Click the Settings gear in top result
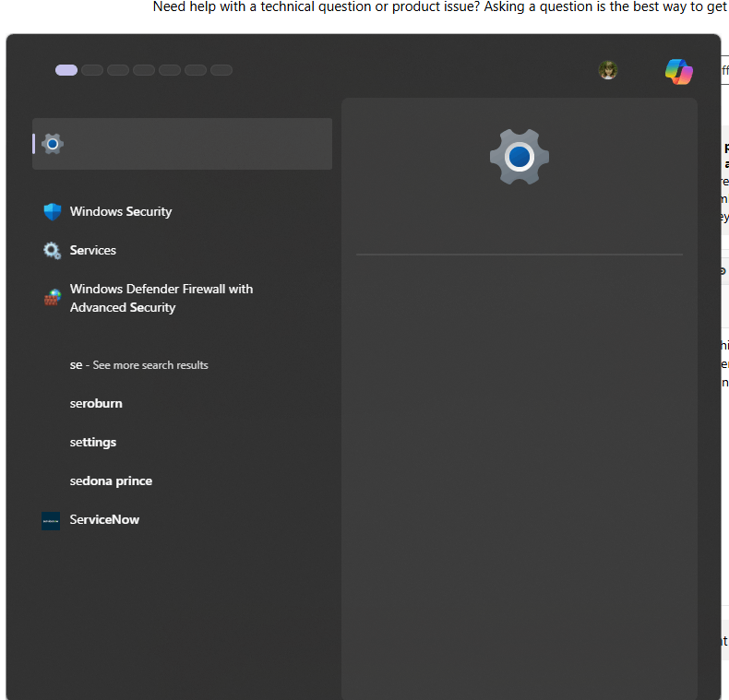729x700 pixels. (x=53, y=144)
